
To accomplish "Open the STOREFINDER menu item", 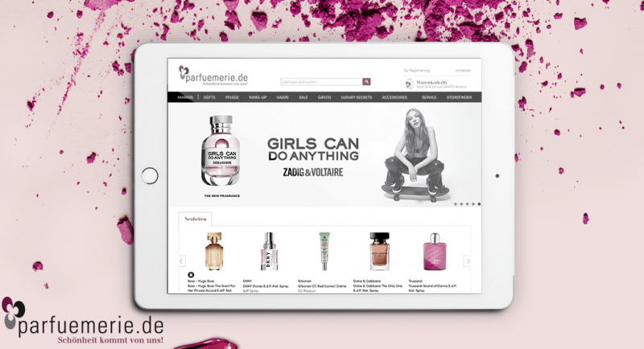I will (459, 97).
